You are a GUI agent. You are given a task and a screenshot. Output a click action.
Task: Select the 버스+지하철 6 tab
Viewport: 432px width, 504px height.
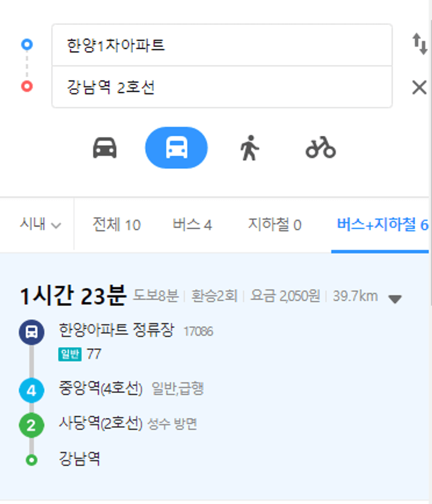click(x=382, y=225)
